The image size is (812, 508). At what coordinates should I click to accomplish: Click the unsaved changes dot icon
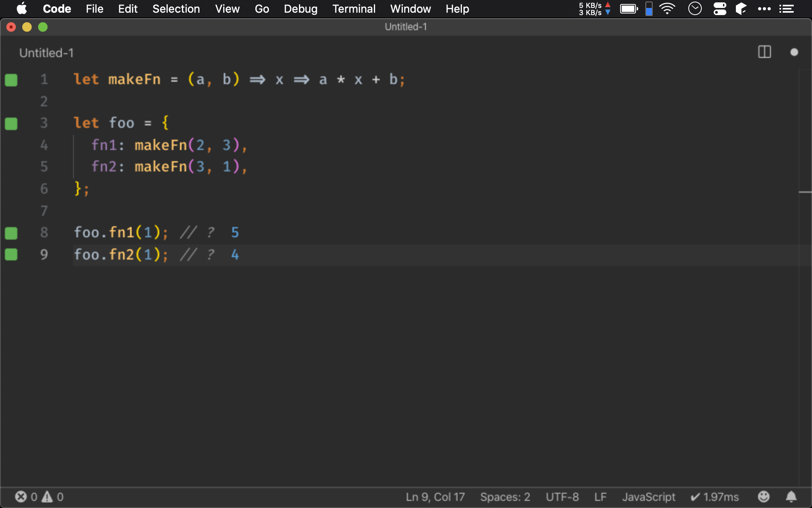[794, 52]
